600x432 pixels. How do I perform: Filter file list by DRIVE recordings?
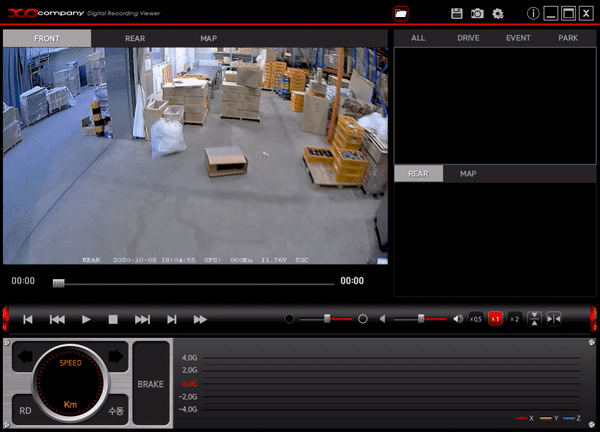468,38
